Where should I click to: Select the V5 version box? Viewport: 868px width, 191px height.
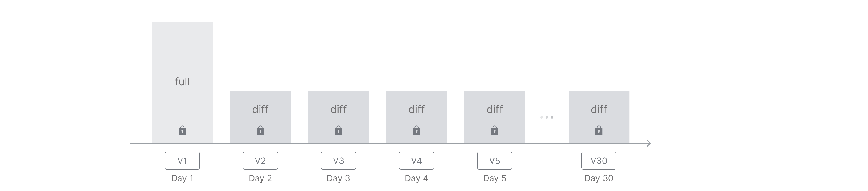point(495,161)
